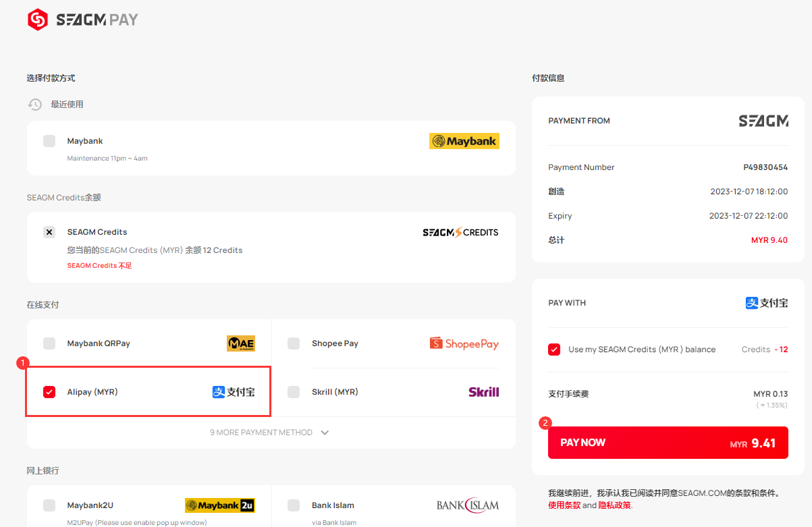Click the Skrill (MYR) label
The image size is (812, 527).
(335, 392)
